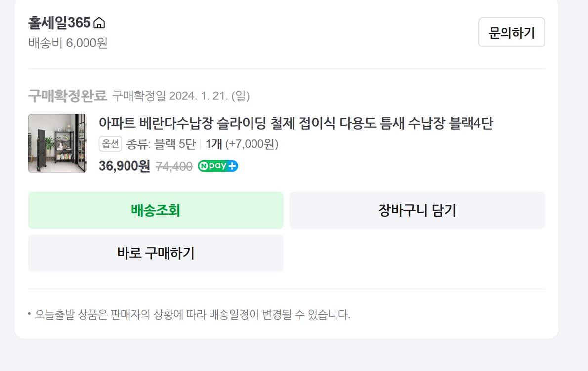Click the 문의하기 button
The image size is (588, 371).
point(511,32)
